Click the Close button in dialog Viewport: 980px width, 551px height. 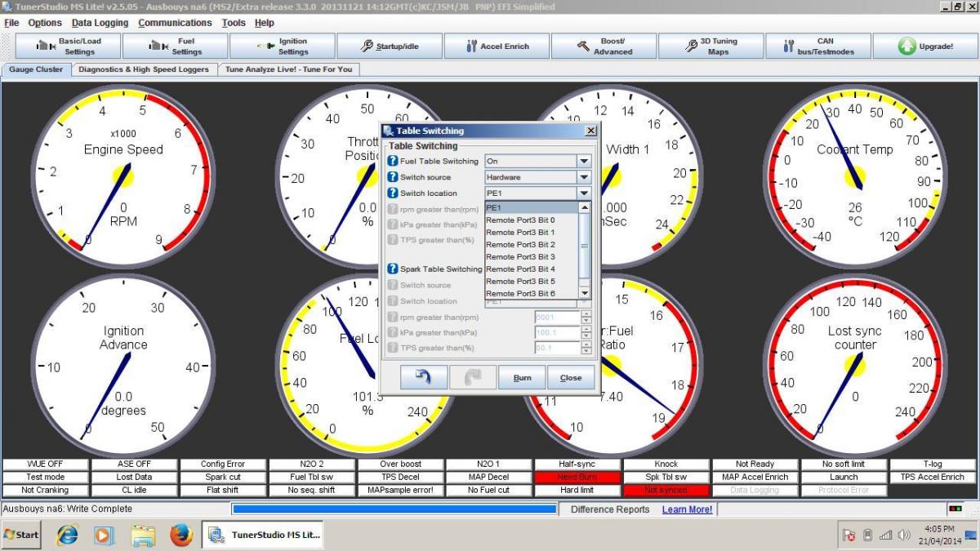pyautogui.click(x=571, y=377)
